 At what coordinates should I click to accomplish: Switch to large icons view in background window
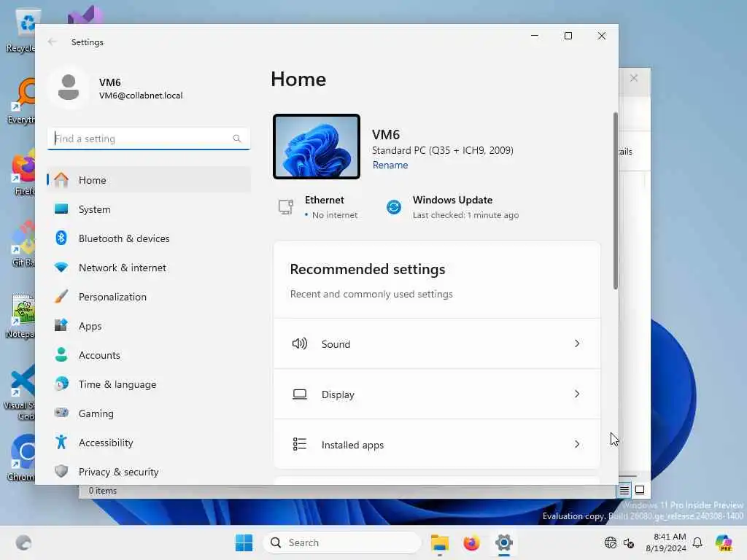click(x=640, y=490)
